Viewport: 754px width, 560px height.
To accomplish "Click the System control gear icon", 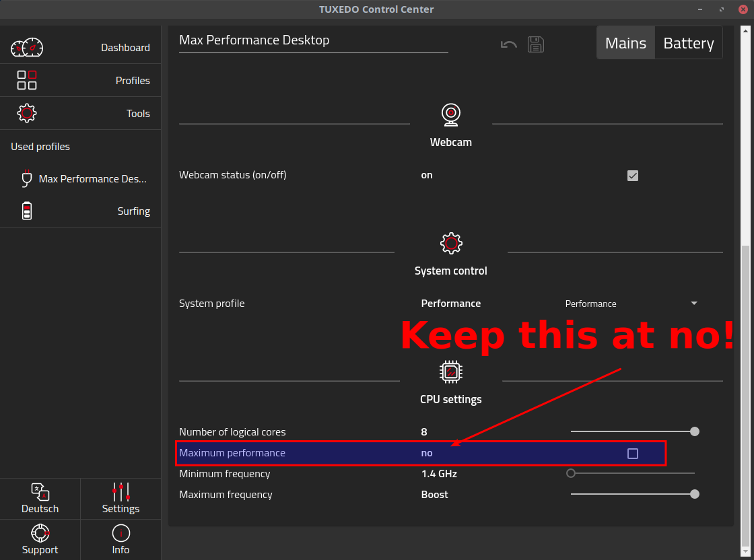I will [451, 243].
